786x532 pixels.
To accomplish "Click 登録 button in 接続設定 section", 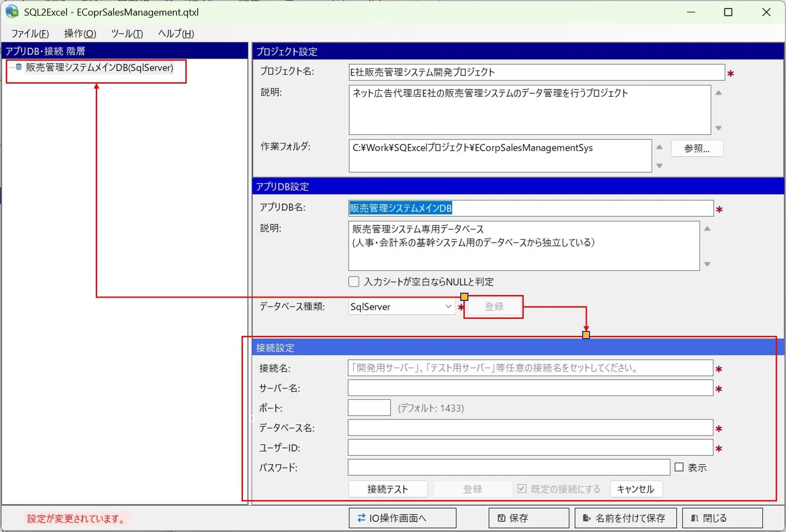I will 472,489.
